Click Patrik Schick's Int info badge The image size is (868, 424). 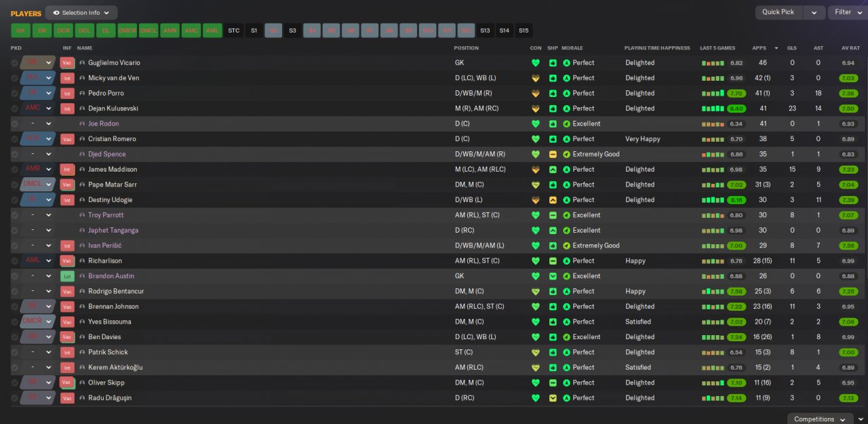coord(67,352)
